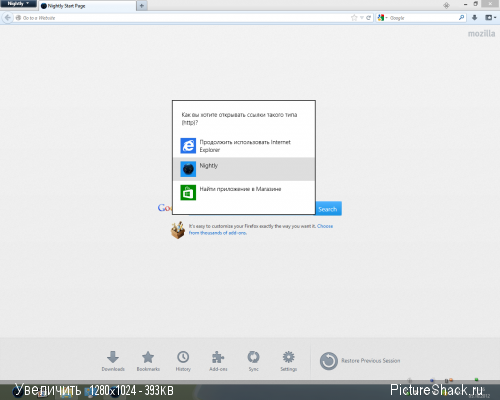Open the Nightly application menu button
Image resolution: width=500 pixels, height=400 pixels.
pyautogui.click(x=18, y=4)
